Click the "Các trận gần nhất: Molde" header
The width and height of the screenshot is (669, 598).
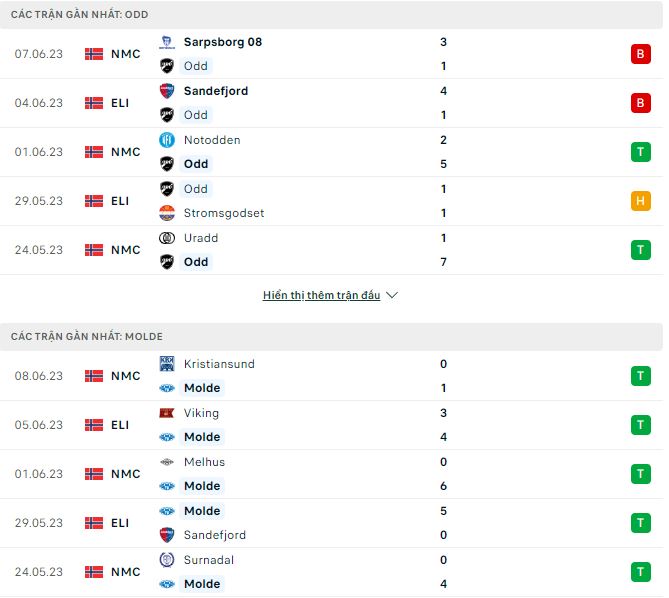[87, 337]
